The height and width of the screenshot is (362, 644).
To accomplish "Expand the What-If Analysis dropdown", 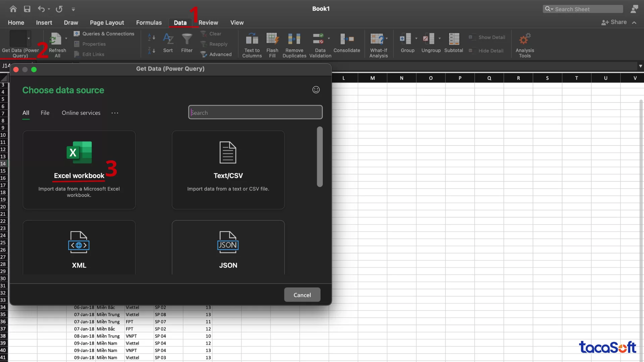I will point(387,39).
